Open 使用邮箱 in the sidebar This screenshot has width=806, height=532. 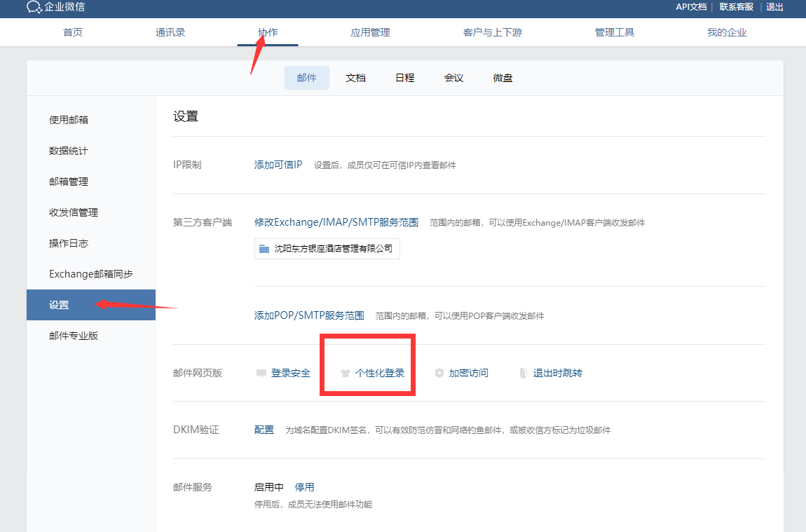pos(91,120)
